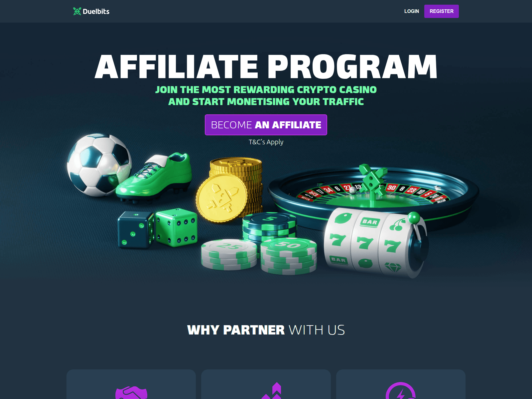This screenshot has height=399, width=532.
Task: Click the soccer ball graphic
Action: (99, 165)
